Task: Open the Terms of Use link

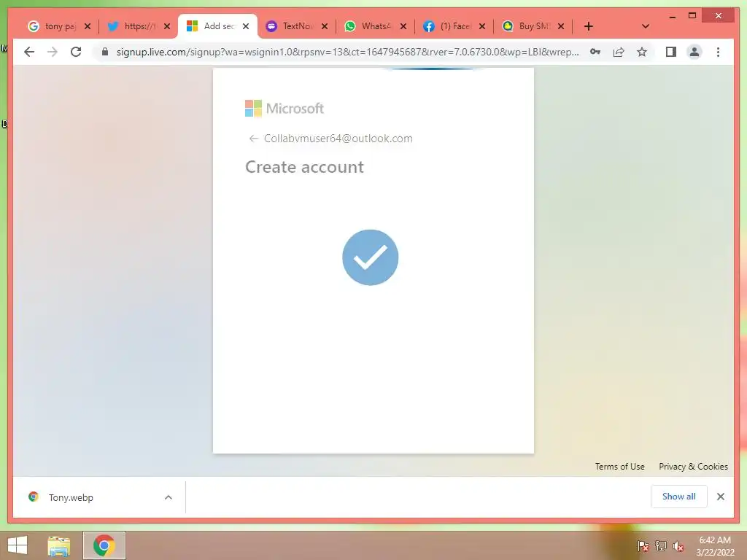Action: click(x=620, y=467)
